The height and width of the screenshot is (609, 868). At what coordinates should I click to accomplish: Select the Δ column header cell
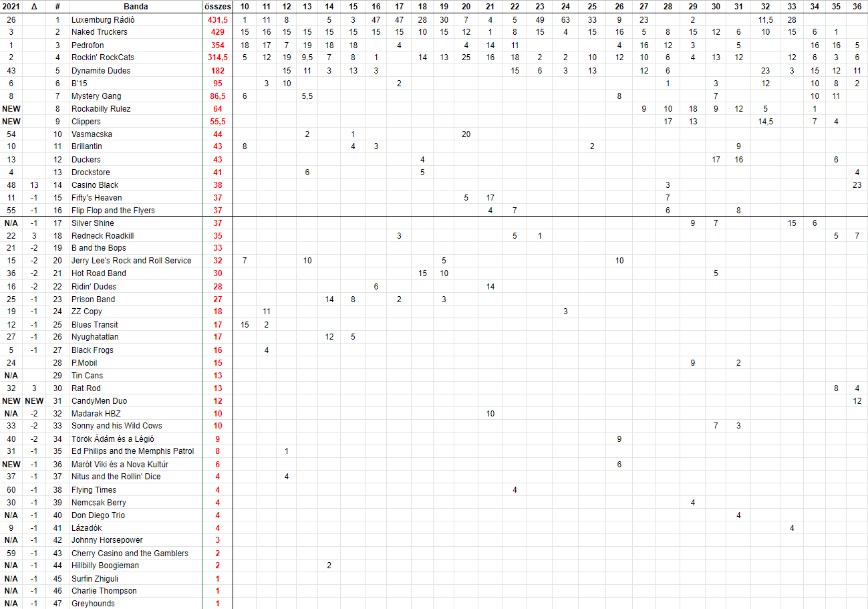(x=34, y=6)
